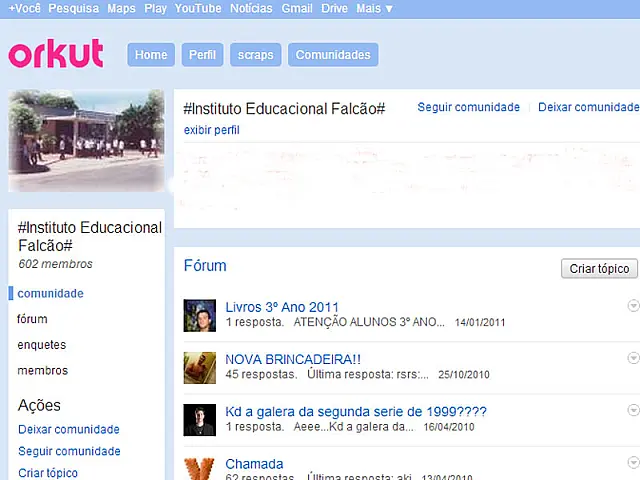
Task: Click the Ações heading in sidebar
Action: pos(39,405)
